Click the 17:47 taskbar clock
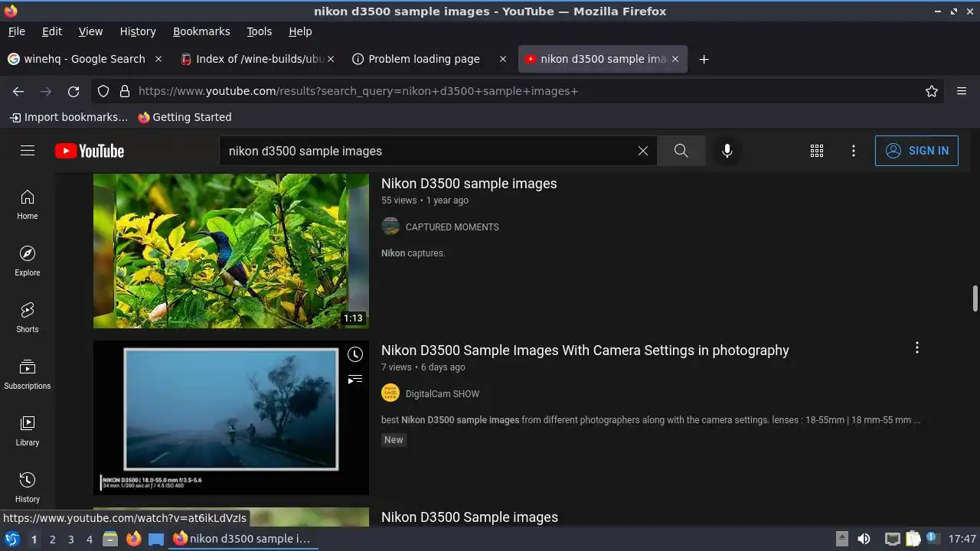 [x=962, y=539]
